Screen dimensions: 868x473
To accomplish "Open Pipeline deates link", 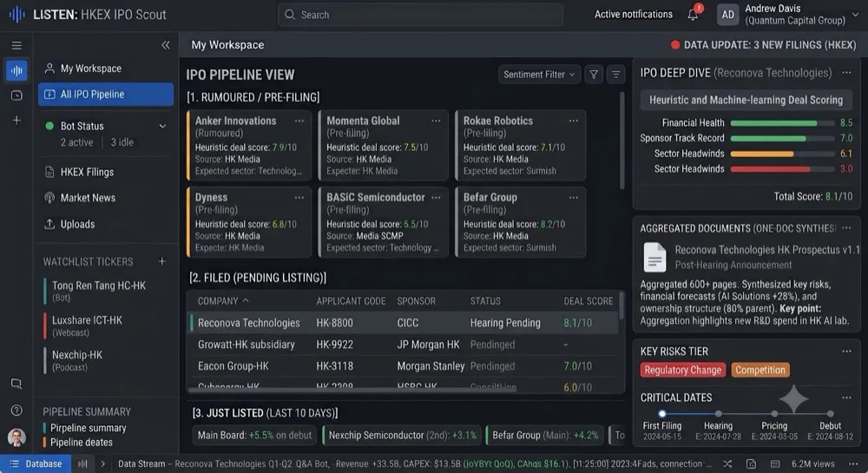I will coord(81,442).
